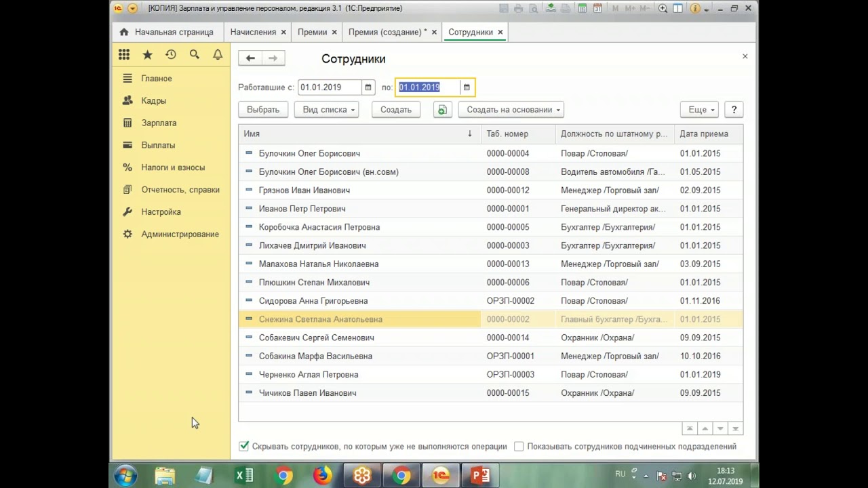Go back with the left arrow
Viewport: 868px width, 488px height.
(250, 58)
